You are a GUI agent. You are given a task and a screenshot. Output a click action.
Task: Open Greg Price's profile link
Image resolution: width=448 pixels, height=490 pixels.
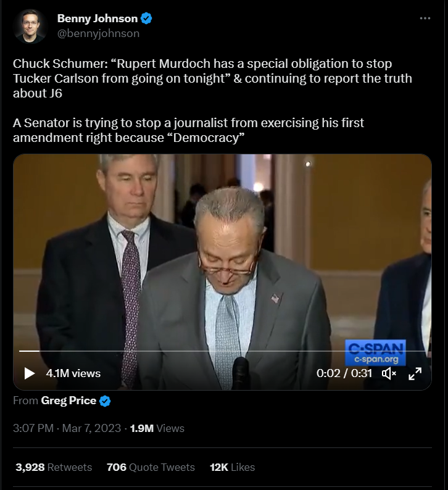click(x=68, y=401)
